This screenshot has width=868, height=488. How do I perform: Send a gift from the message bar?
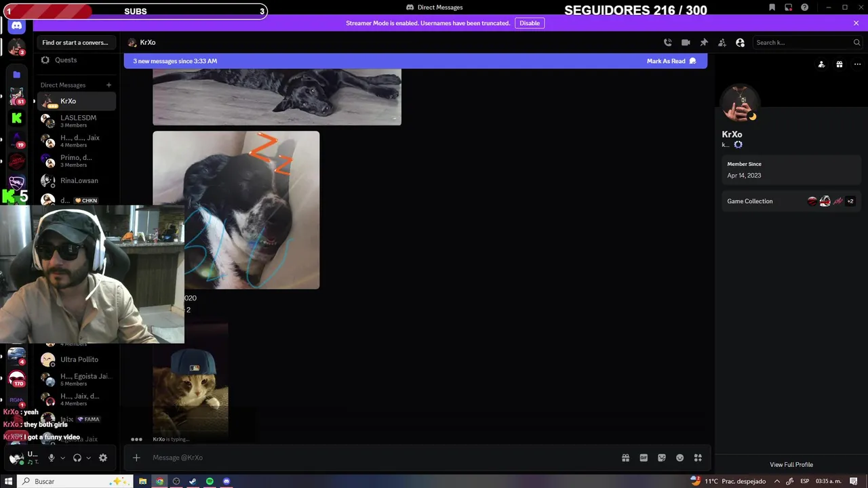pos(625,458)
